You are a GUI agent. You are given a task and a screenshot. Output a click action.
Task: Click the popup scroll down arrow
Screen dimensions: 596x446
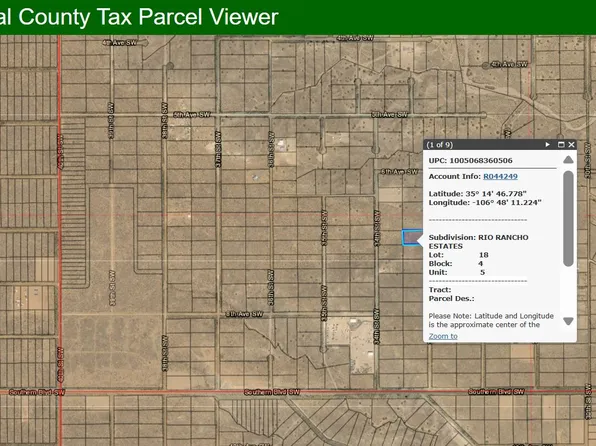click(568, 321)
